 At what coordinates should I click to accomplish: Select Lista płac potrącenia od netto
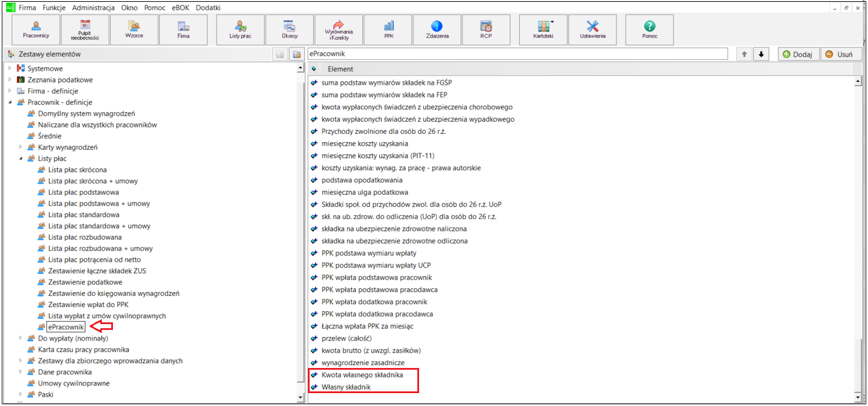[94, 260]
